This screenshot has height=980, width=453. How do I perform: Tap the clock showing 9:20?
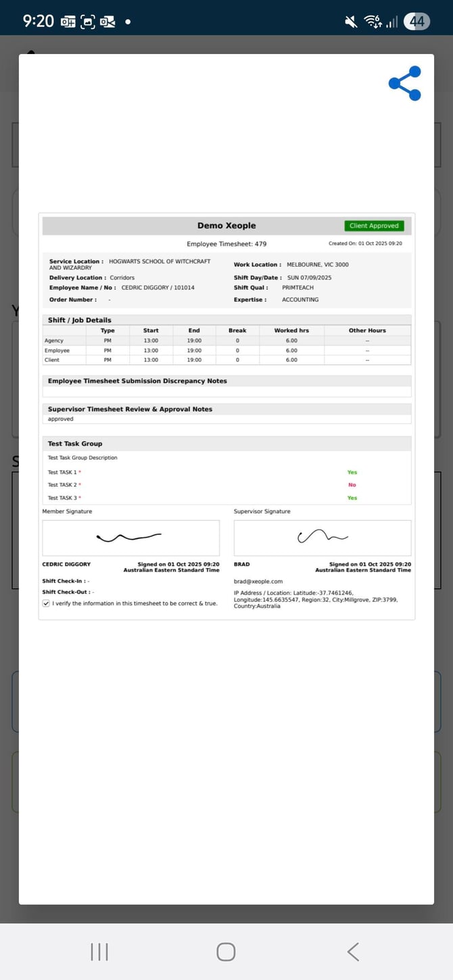pos(38,22)
